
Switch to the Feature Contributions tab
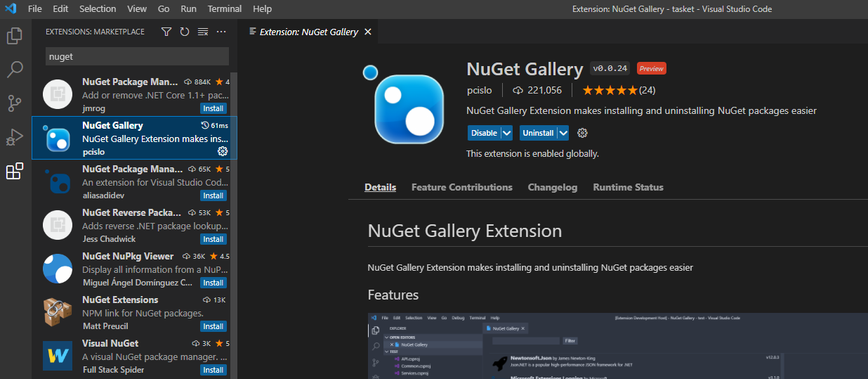pos(462,187)
